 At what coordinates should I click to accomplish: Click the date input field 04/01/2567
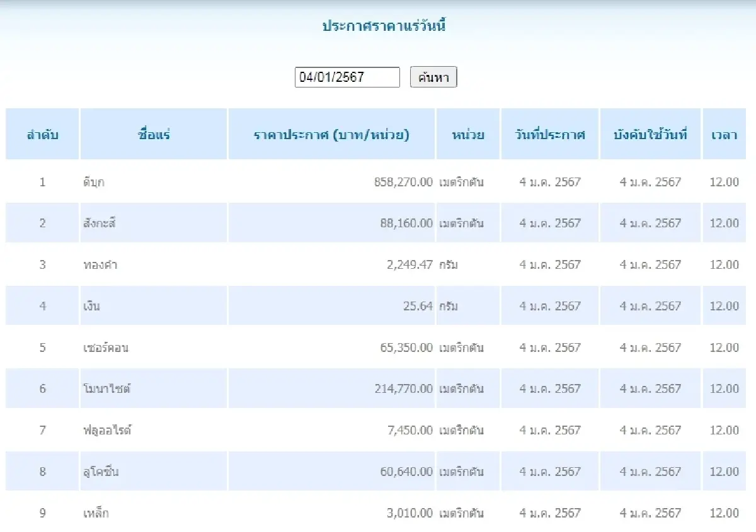(x=347, y=77)
